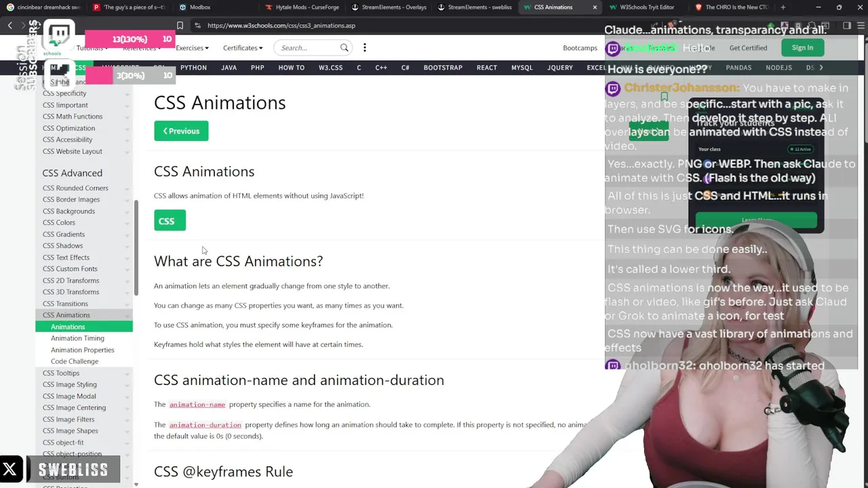Viewport: 868px width, 488px height.
Task: Open Animation Properties sub-item
Action: point(82,350)
